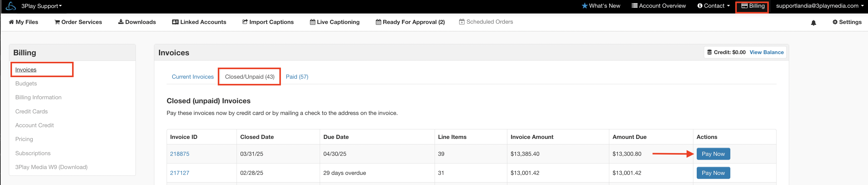Screen dimensions: 868x185
Task: Open invoice 218875
Action: 180,154
